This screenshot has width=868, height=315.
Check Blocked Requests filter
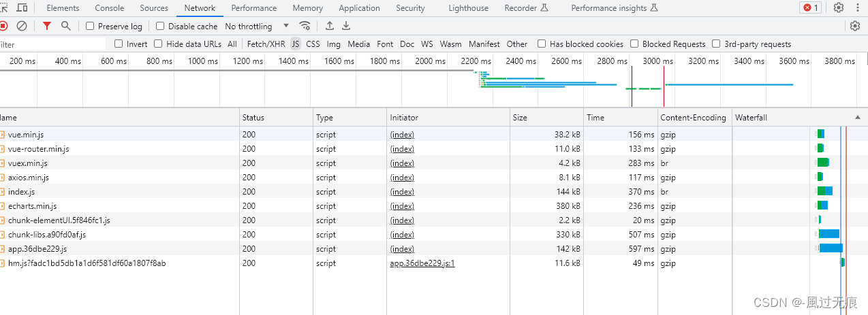[x=634, y=44]
